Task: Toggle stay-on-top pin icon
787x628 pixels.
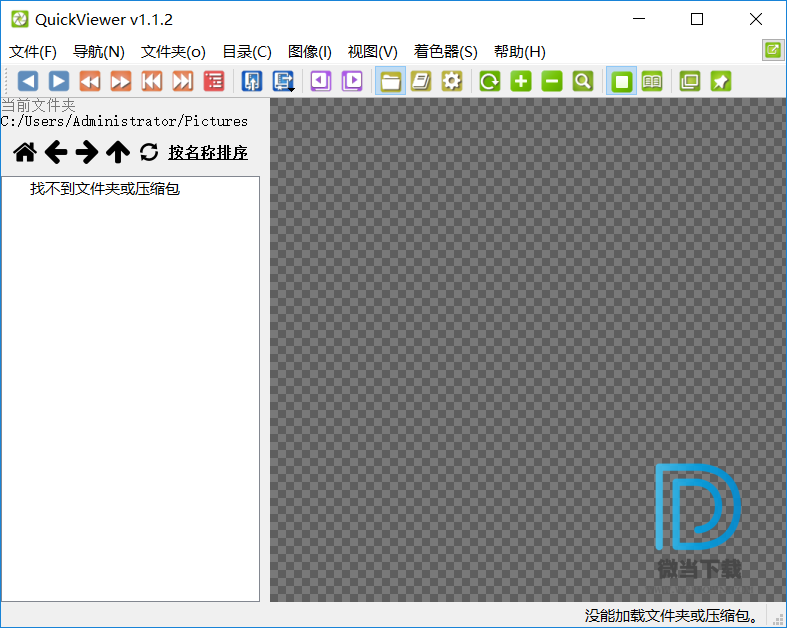Action: coord(721,81)
